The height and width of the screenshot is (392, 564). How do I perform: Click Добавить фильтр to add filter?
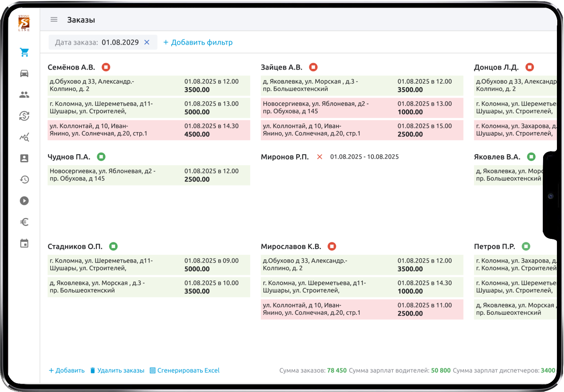tap(198, 42)
